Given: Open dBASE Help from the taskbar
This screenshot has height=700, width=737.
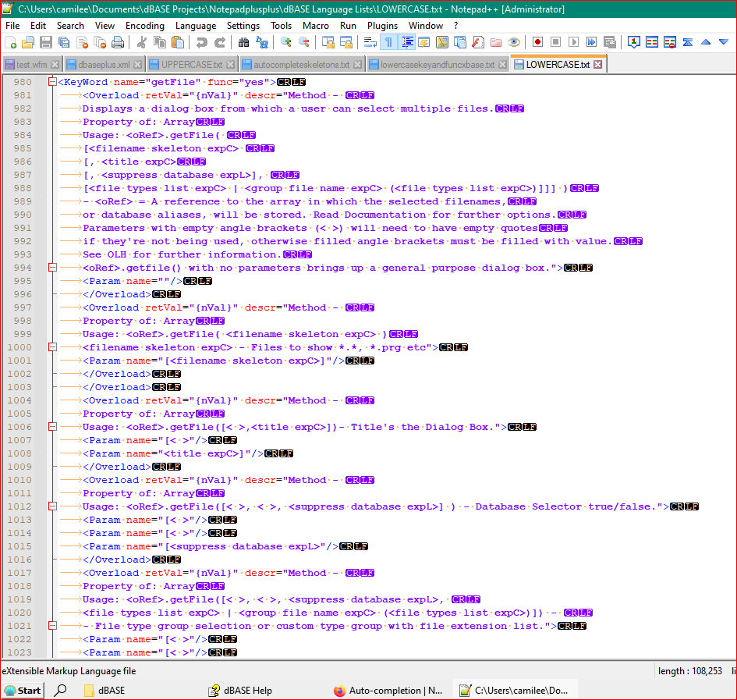Looking at the screenshot, I should pos(240,690).
